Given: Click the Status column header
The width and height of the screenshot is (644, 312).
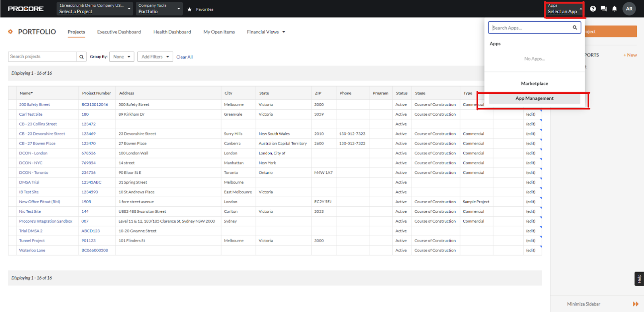Looking at the screenshot, I should 402,93.
